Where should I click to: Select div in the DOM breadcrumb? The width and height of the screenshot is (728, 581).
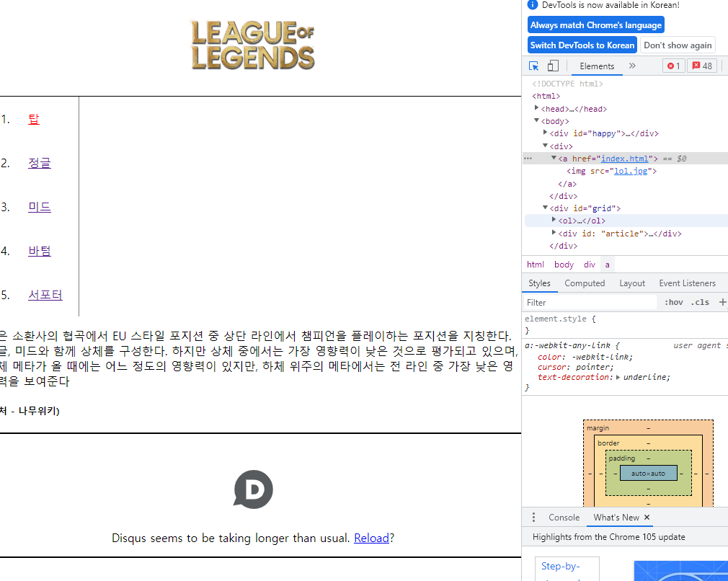[x=589, y=265]
